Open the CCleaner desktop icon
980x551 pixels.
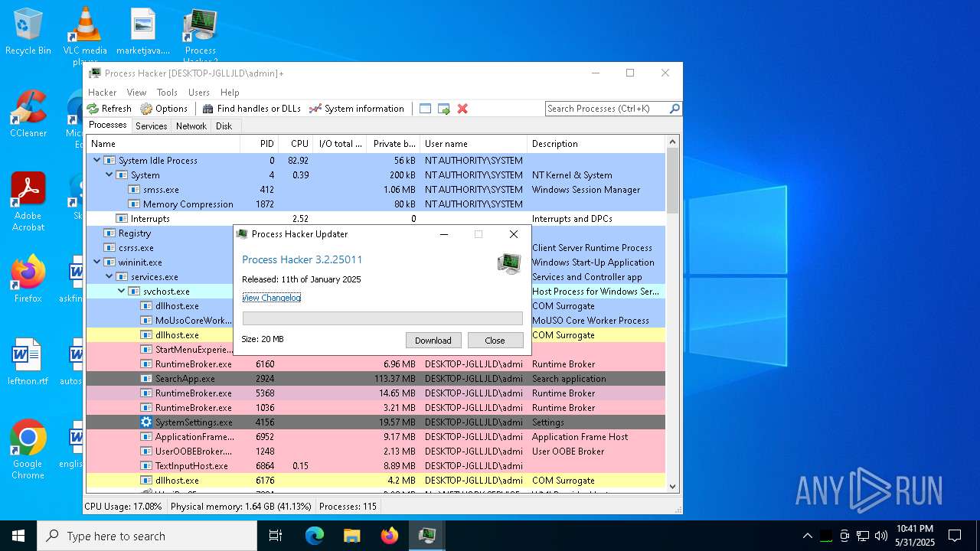(28, 115)
